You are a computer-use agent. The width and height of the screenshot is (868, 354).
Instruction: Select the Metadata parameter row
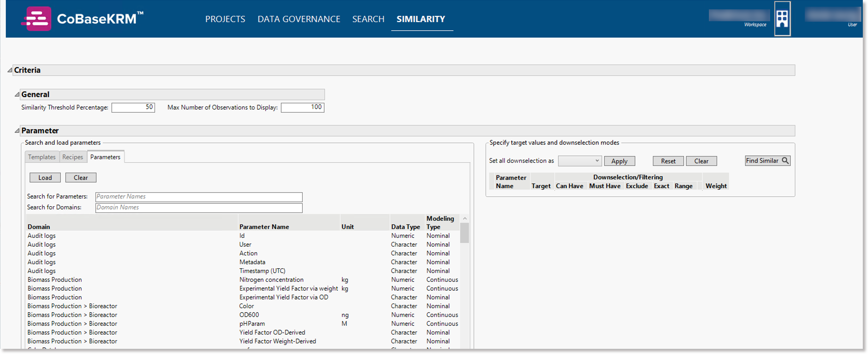coord(243,262)
